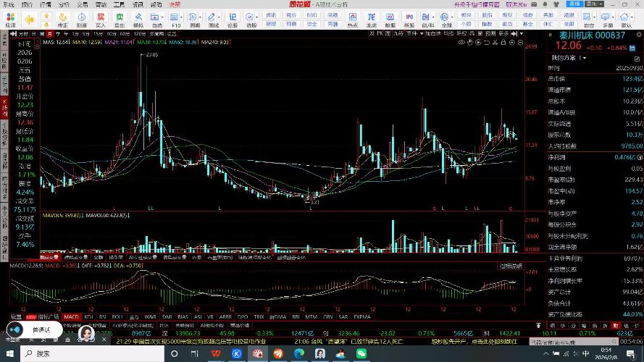
Task: Zoom out chart with minus circle icon
Action: coord(520,42)
